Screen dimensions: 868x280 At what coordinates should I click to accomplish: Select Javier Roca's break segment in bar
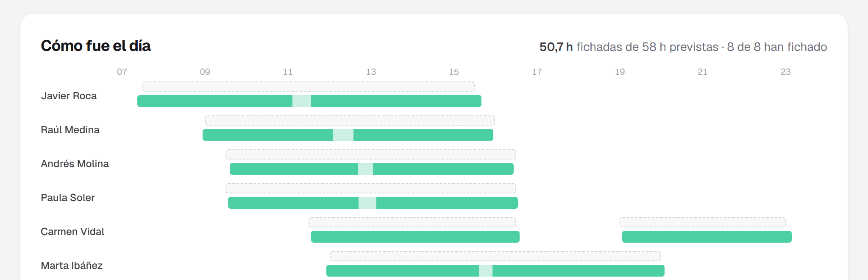[x=302, y=101]
